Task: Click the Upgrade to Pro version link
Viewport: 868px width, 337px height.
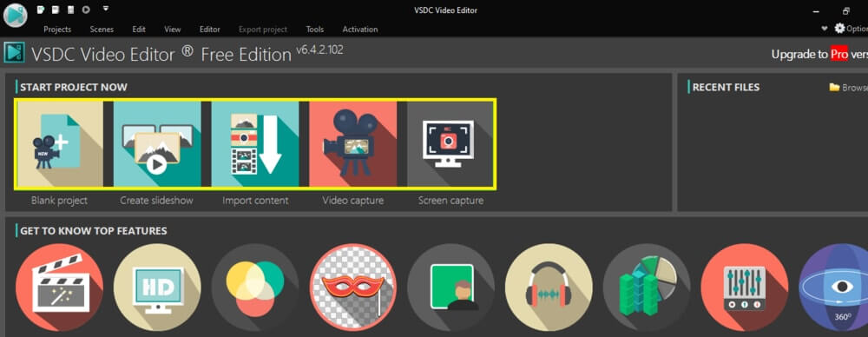Action: click(x=820, y=55)
